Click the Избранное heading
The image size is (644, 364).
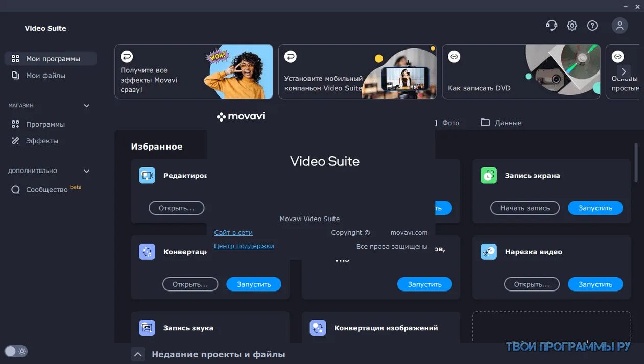[x=157, y=147]
